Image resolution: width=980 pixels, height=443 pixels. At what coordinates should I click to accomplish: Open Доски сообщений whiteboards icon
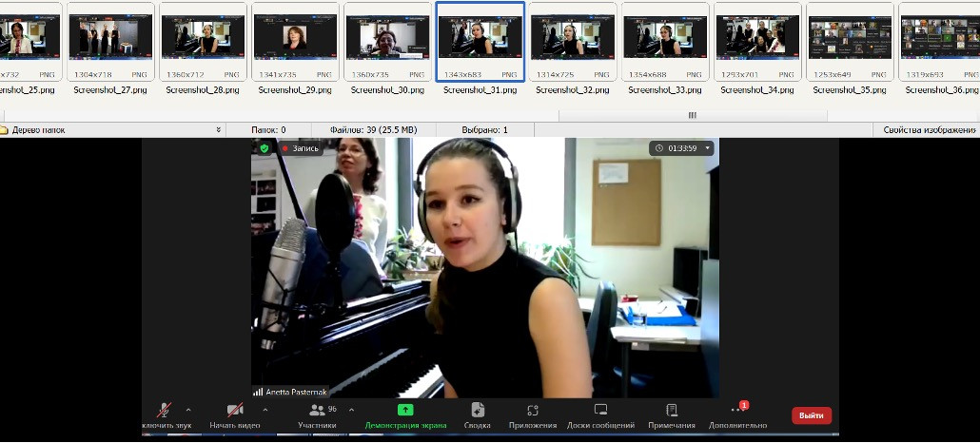point(600,410)
